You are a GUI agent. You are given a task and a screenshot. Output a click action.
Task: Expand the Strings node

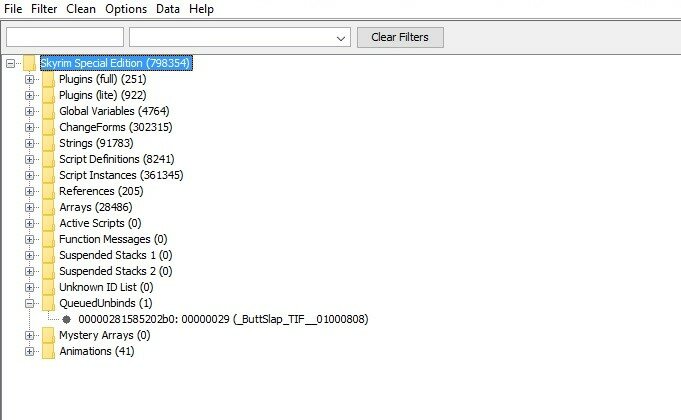[29, 144]
